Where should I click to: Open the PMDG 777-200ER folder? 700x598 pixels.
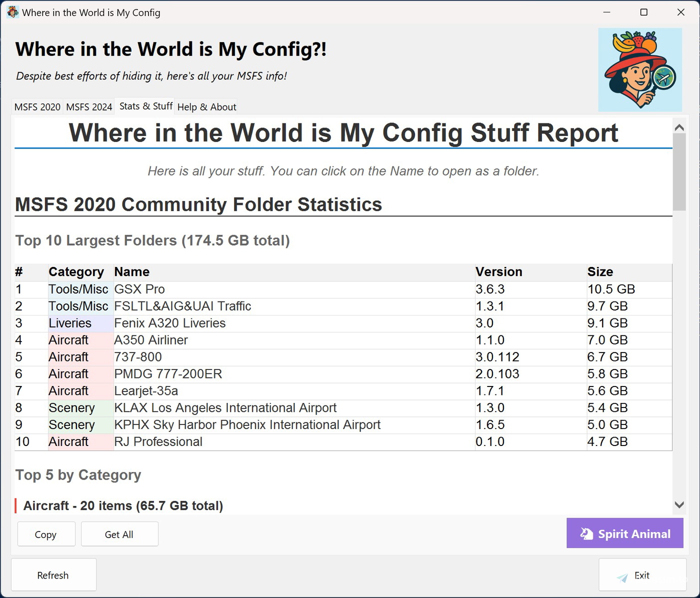pyautogui.click(x=168, y=373)
